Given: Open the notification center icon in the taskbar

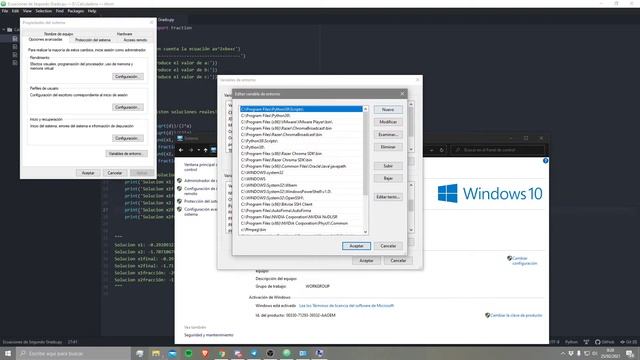Looking at the screenshot, I should [x=630, y=353].
